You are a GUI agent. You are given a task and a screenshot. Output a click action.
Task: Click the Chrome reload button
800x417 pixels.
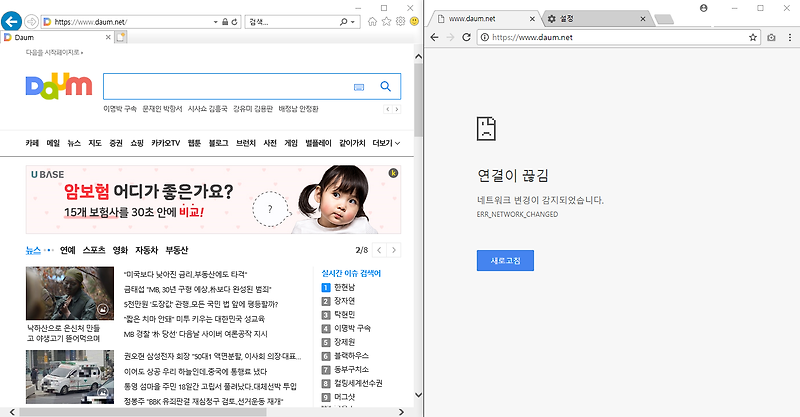click(x=466, y=37)
